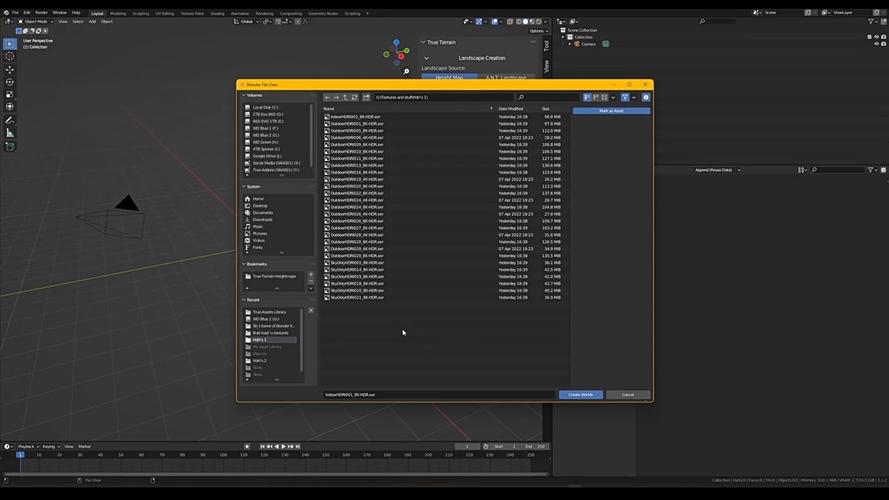Select the Add Cube tool in the viewport toolbar

[10, 146]
